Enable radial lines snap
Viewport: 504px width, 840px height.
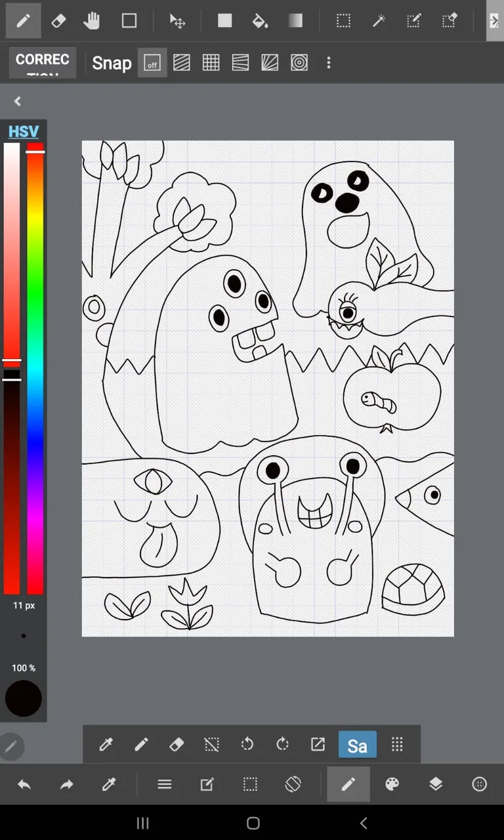(270, 63)
